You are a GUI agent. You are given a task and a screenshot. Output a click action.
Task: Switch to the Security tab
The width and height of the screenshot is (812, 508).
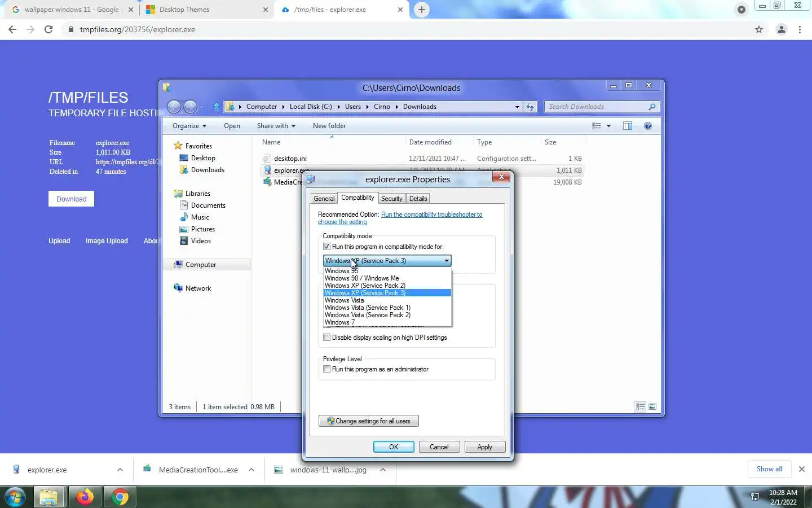tap(391, 199)
